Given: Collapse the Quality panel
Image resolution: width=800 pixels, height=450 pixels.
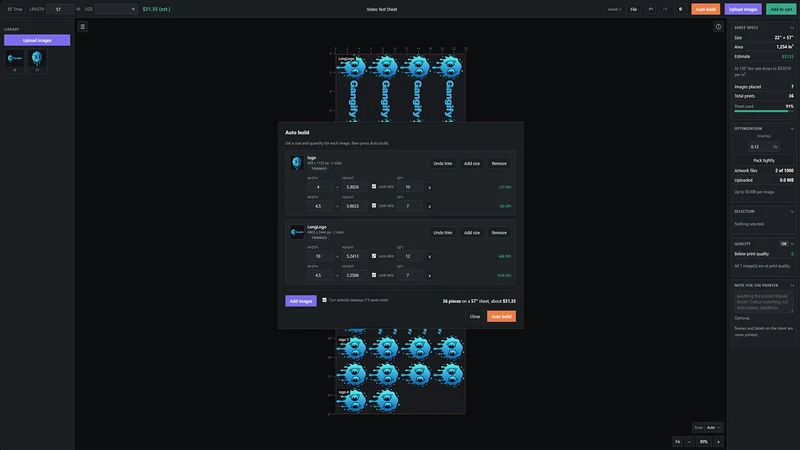Looking at the screenshot, I should coord(792,244).
